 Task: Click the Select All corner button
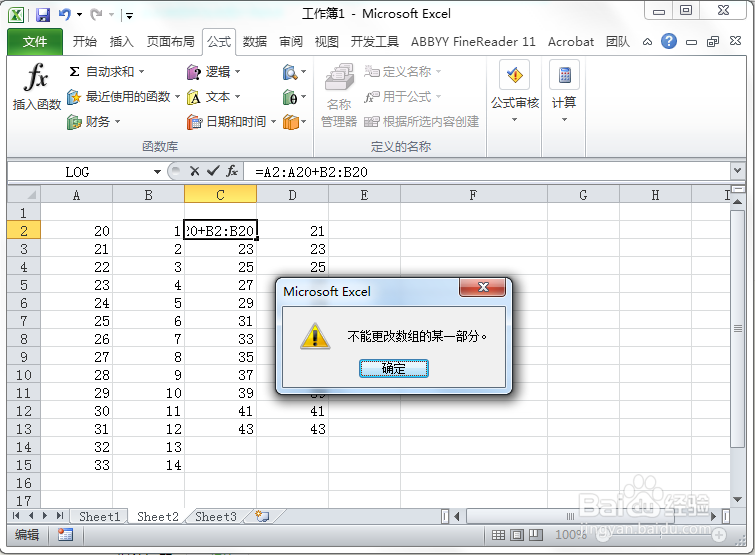click(x=24, y=195)
